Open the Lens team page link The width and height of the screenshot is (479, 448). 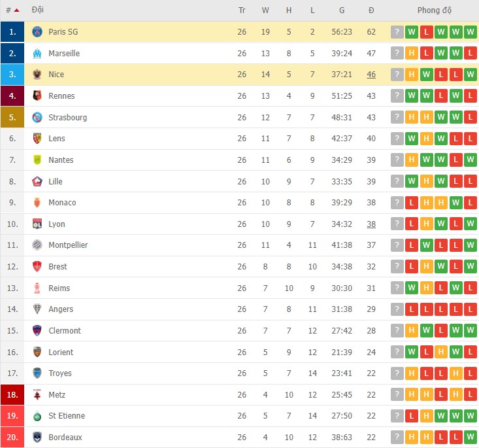coord(57,139)
